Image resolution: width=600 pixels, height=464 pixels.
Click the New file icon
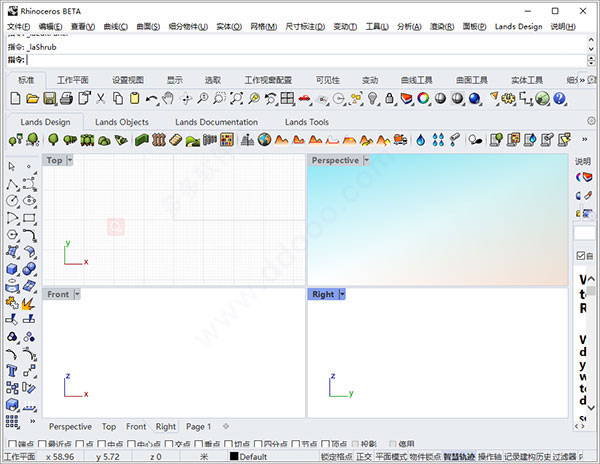pos(15,99)
